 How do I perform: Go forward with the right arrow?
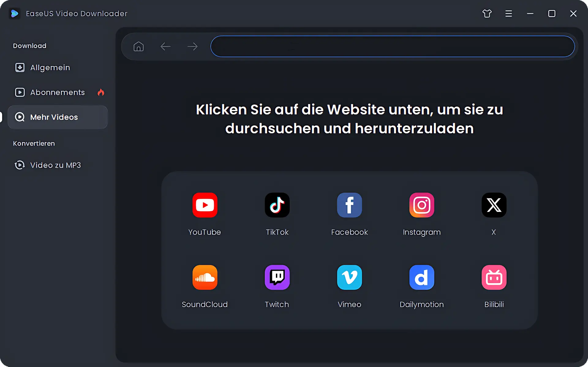192,46
